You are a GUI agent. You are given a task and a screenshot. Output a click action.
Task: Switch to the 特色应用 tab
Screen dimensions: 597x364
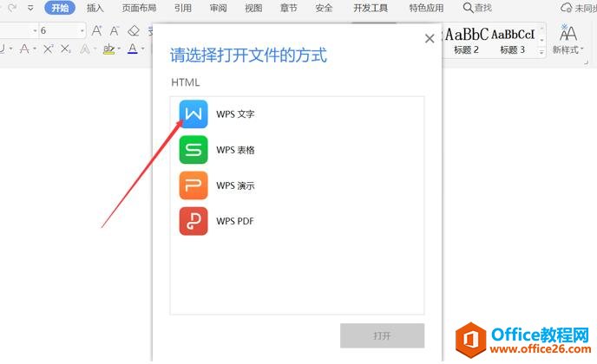click(x=426, y=8)
